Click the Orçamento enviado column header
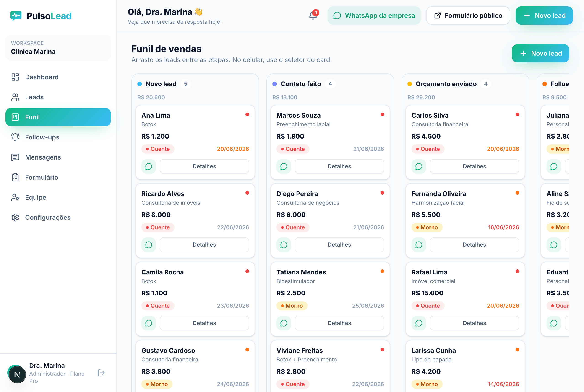Image resolution: width=584 pixels, height=392 pixels. click(446, 84)
